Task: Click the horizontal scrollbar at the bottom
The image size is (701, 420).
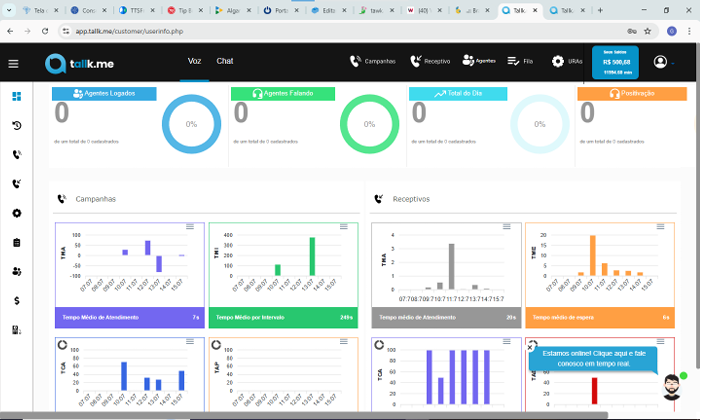Action: [304, 416]
